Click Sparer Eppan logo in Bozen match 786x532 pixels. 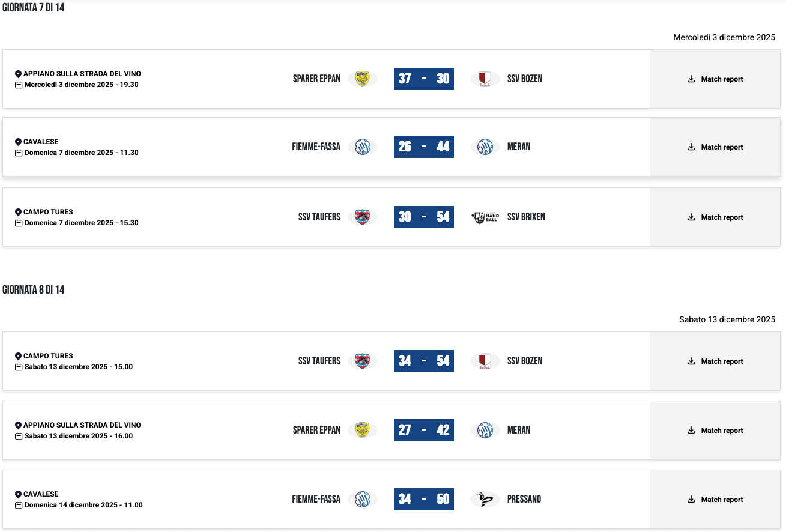[x=362, y=79]
